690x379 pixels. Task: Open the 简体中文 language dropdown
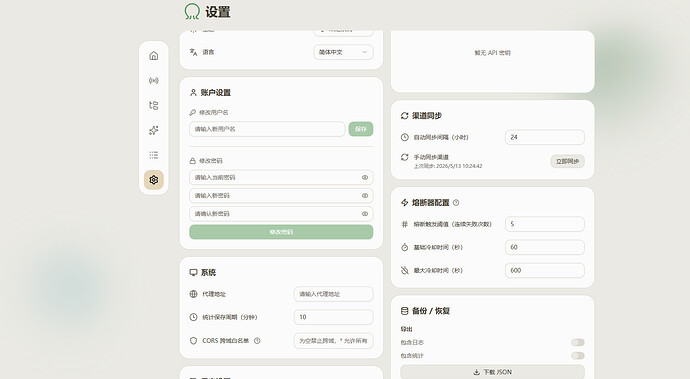(343, 52)
